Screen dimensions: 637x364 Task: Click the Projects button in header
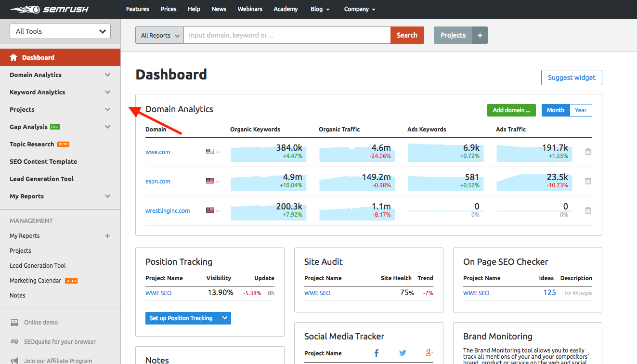(453, 35)
